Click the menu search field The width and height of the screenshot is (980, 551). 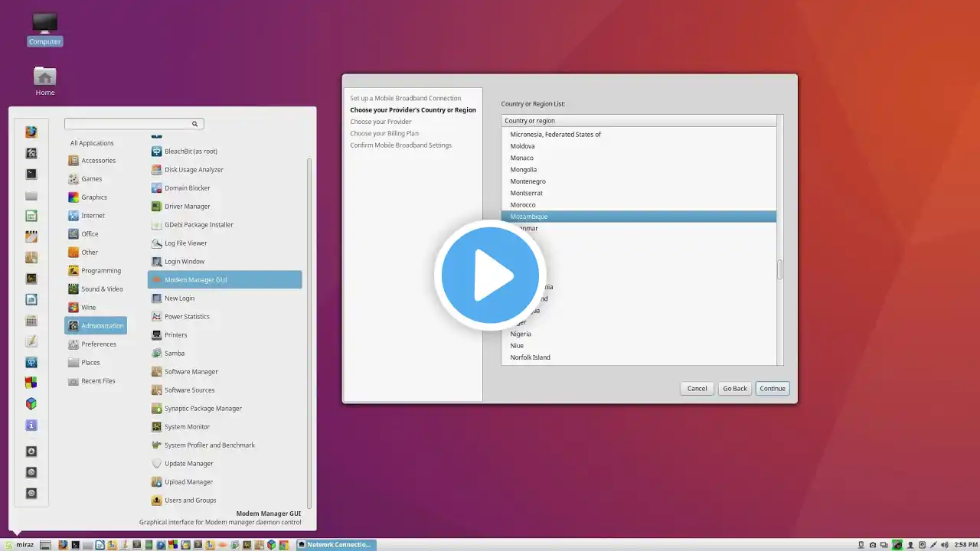(129, 124)
